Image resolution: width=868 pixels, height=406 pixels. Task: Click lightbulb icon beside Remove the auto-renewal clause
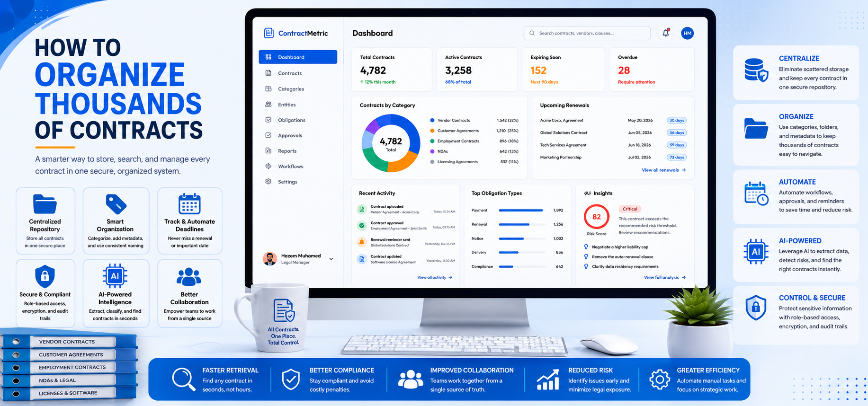pos(586,257)
